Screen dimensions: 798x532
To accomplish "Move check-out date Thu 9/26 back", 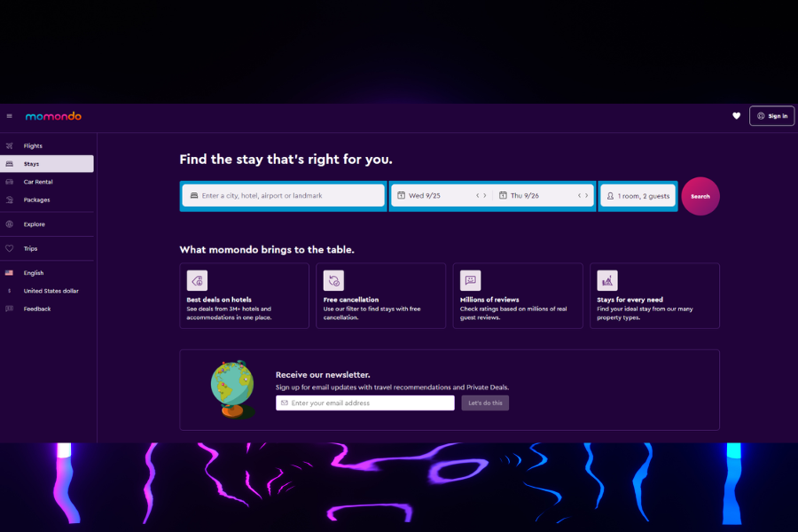I will point(579,196).
